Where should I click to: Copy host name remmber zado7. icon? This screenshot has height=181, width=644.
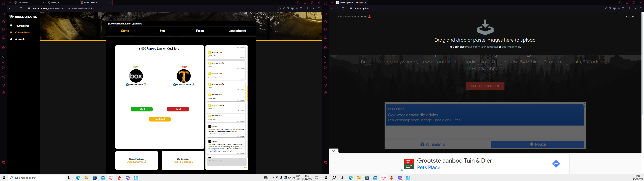point(145,84)
